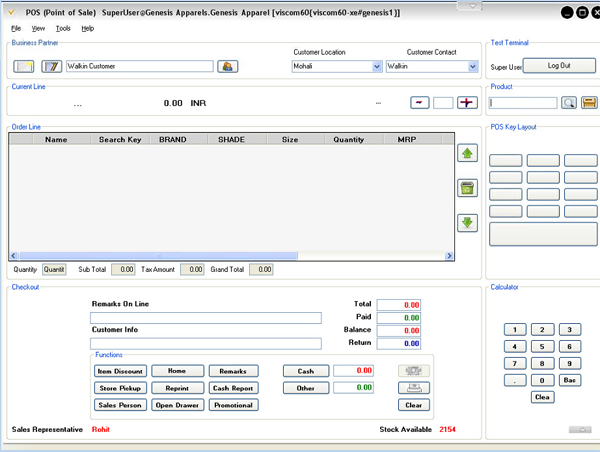Screen dimensions: 600x452
Task: Click calculator key 9
Action: (x=570, y=363)
